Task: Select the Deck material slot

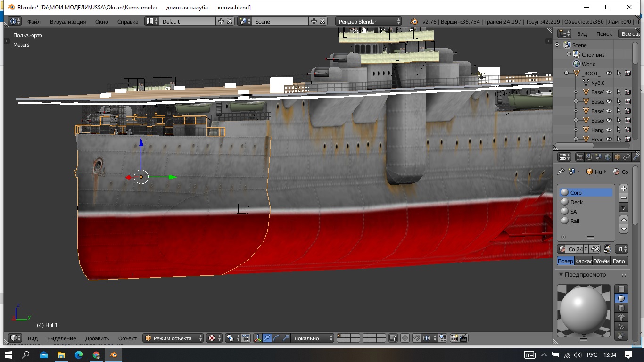Action: tap(576, 202)
